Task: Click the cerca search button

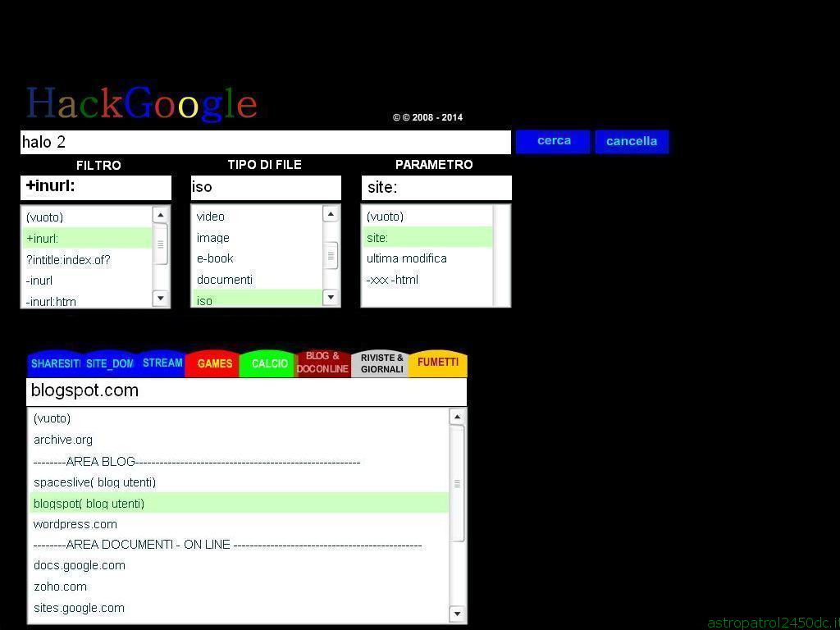Action: (553, 141)
